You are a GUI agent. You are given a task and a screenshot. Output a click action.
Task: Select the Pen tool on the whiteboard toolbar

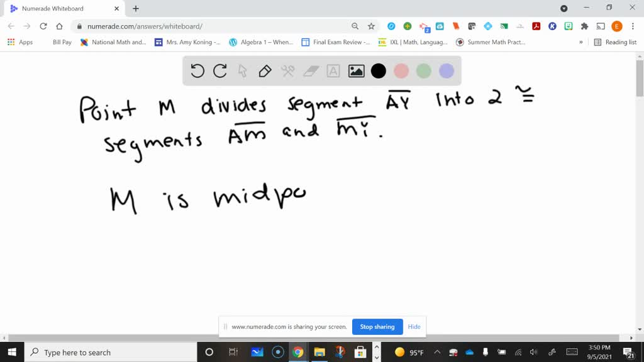point(265,71)
